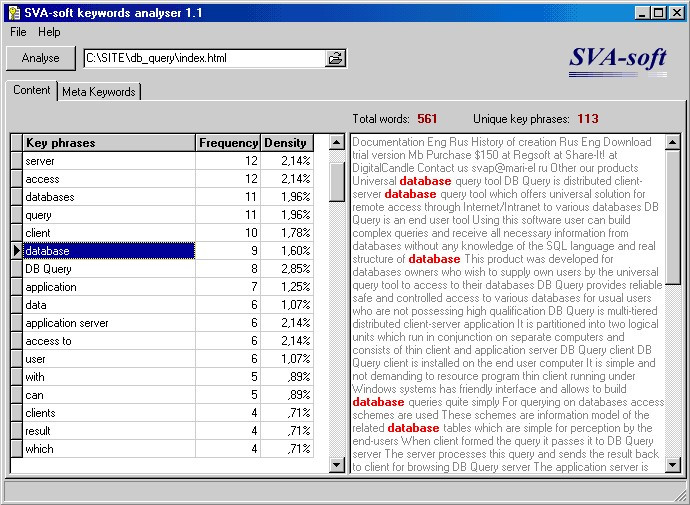This screenshot has height=505, width=690.
Task: Click the key phrases list scrollbar thumb
Action: tap(337, 182)
